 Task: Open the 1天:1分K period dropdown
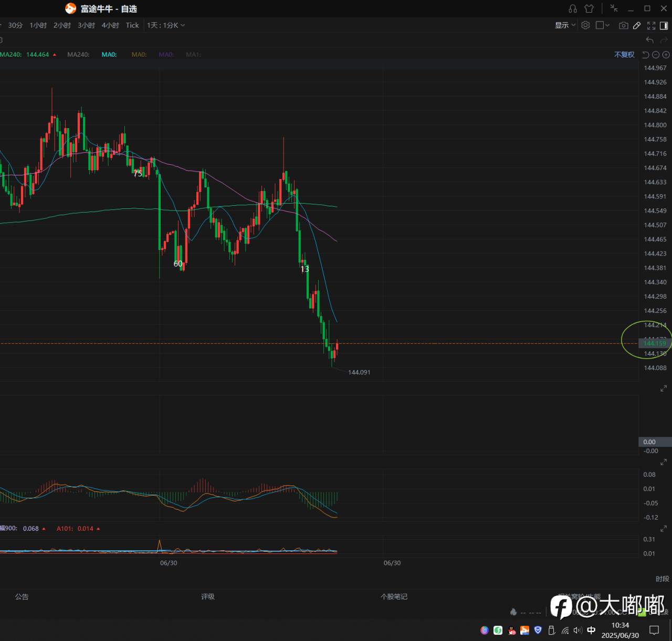coord(166,25)
